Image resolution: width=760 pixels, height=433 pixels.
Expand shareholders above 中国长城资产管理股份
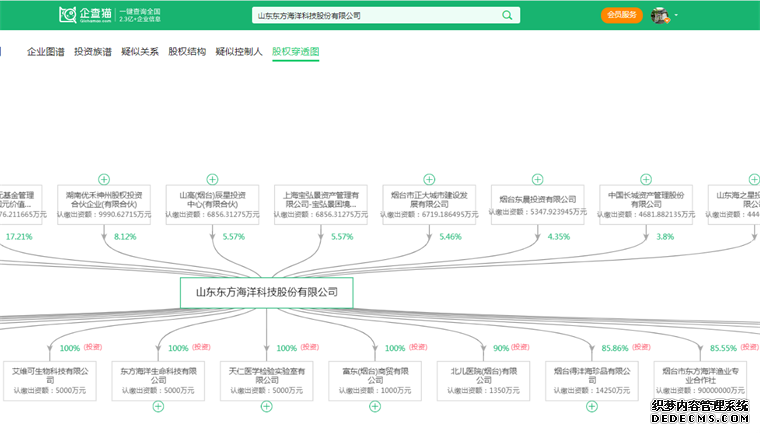click(x=646, y=179)
